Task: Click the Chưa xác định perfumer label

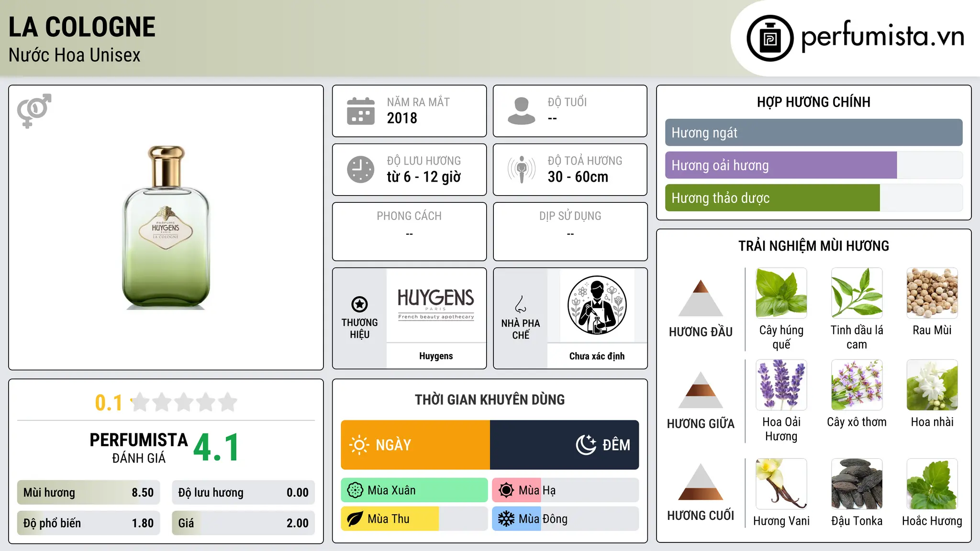Action: [597, 356]
